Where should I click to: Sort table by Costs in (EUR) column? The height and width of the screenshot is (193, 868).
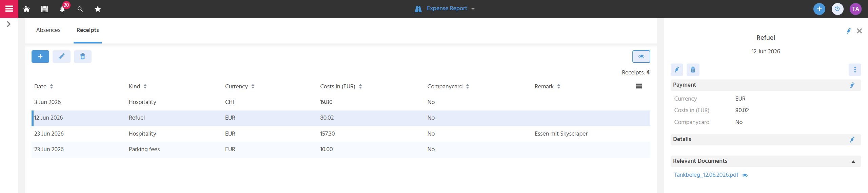point(341,86)
